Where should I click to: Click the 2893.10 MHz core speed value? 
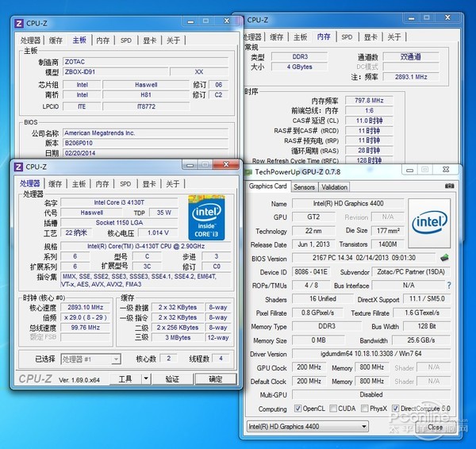coord(86,307)
